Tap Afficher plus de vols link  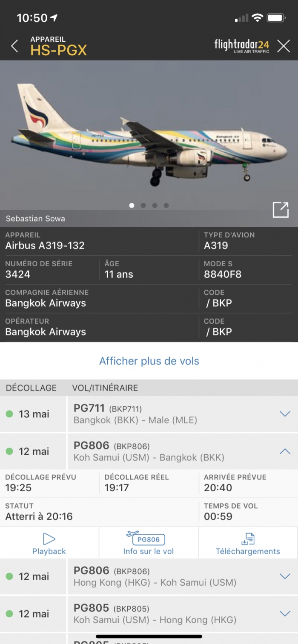pyautogui.click(x=149, y=361)
